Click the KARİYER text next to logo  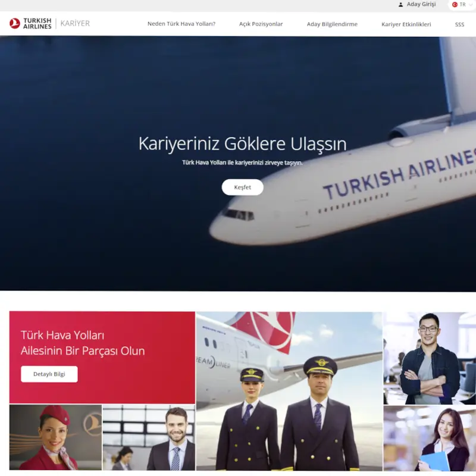(x=75, y=24)
